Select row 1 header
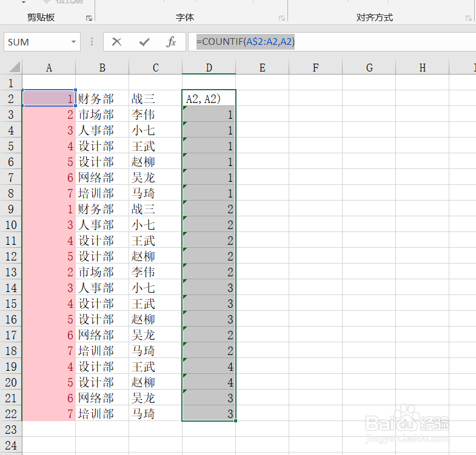Image resolution: width=476 pixels, height=455 pixels. click(x=11, y=82)
